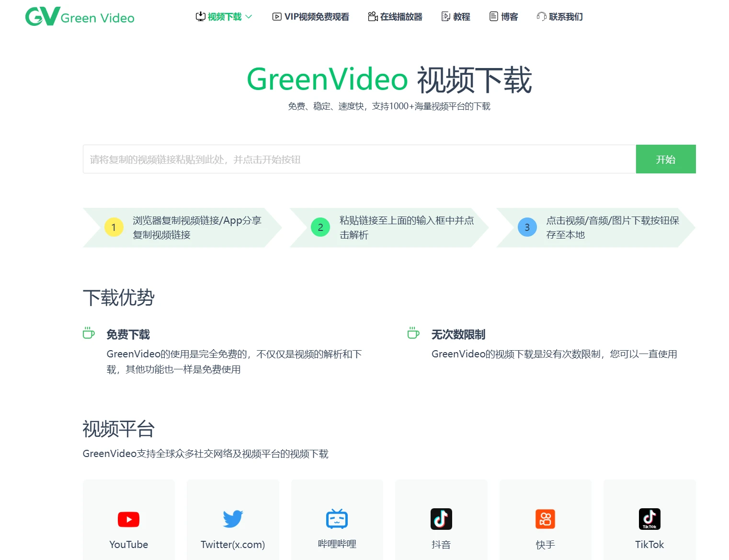This screenshot has height=560, width=729.
Task: Open the 博客 menu item
Action: coord(510,17)
